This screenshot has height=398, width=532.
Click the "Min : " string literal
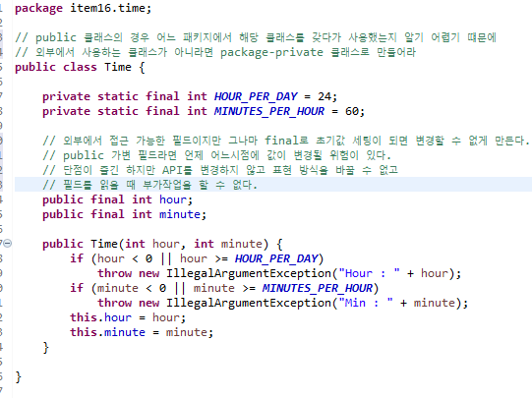click(366, 303)
